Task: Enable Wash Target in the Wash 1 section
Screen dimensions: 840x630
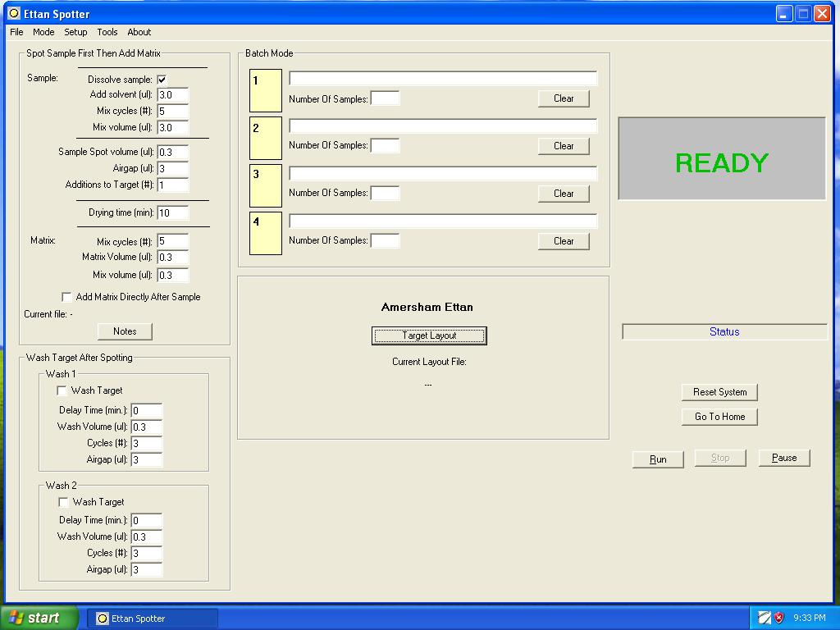Action: coord(62,390)
